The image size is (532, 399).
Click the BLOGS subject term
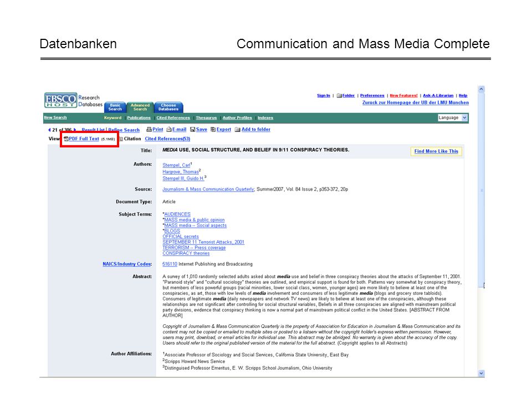[x=172, y=231]
